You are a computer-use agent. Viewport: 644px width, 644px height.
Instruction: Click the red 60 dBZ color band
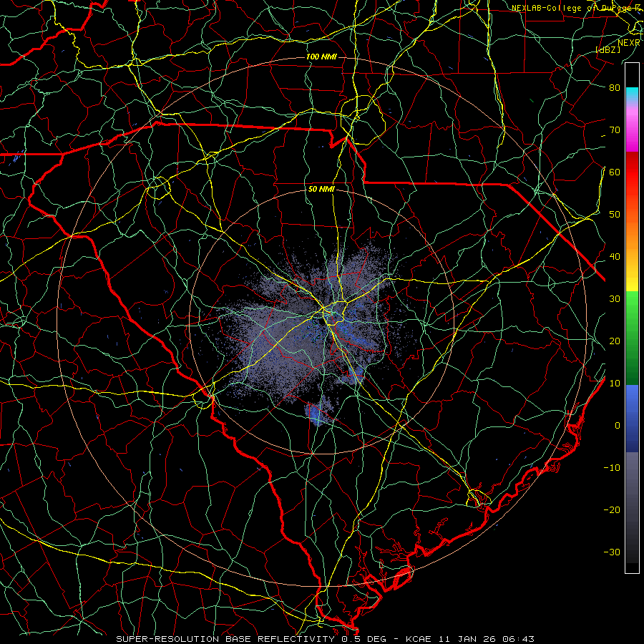point(632,172)
